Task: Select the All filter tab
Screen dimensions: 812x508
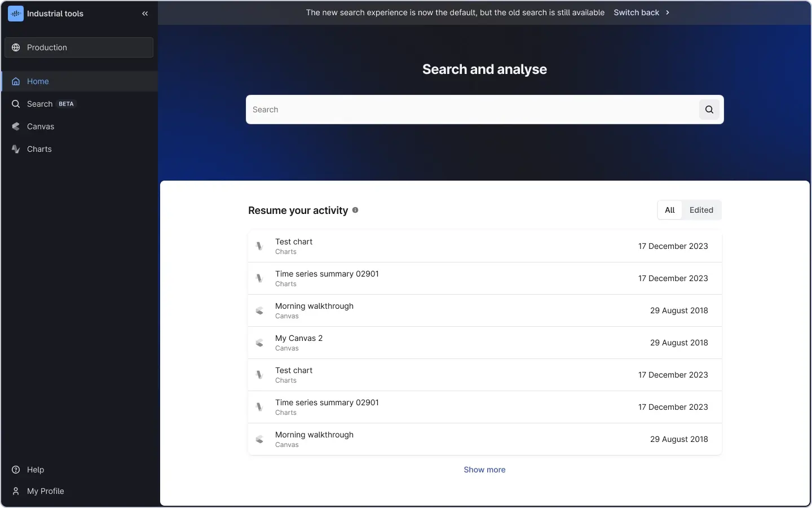Action: 670,210
